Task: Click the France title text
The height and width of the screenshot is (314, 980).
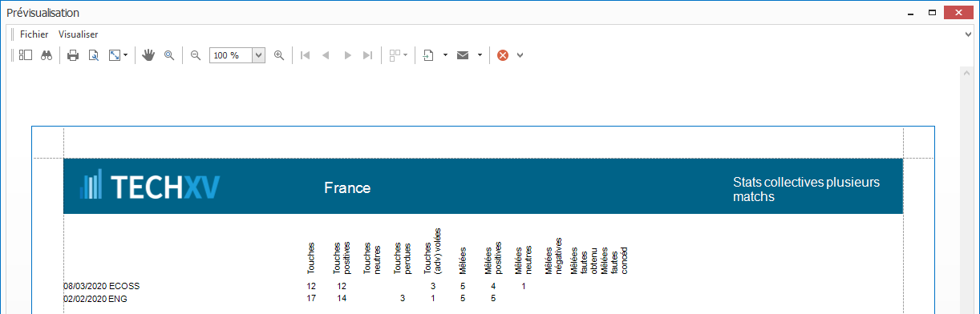Action: tap(347, 188)
